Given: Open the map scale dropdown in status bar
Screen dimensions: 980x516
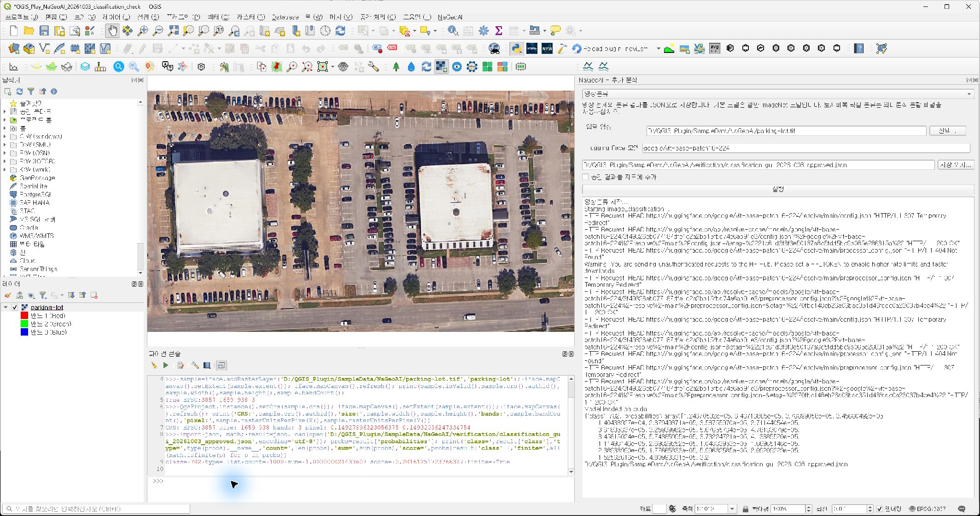Looking at the screenshot, I should [732, 509].
